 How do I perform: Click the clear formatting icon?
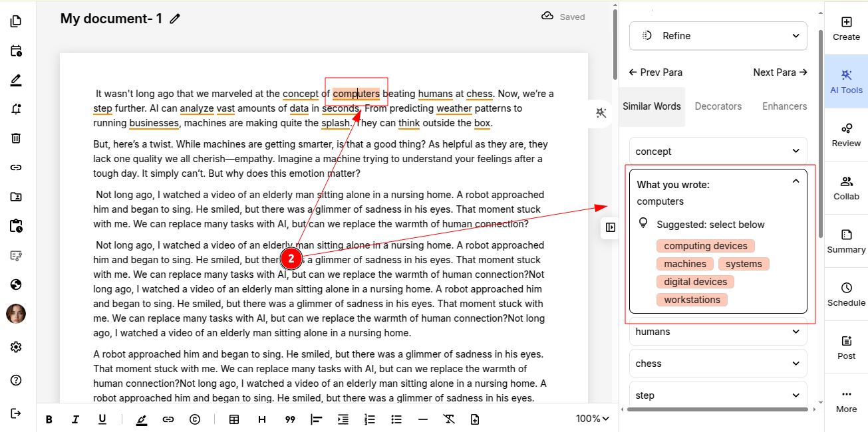pyautogui.click(x=449, y=419)
